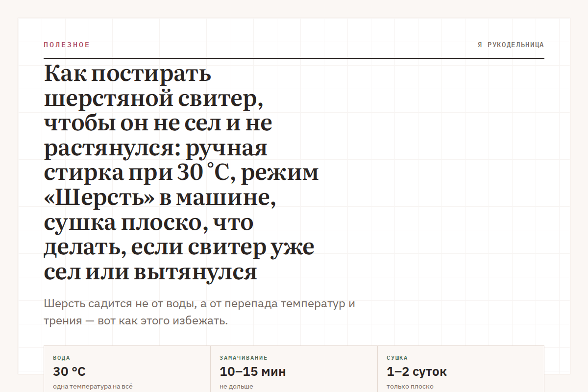This screenshot has height=392, width=588.
Task: Open the ПОЛЕЗНОЕ category link
Action: tap(67, 45)
